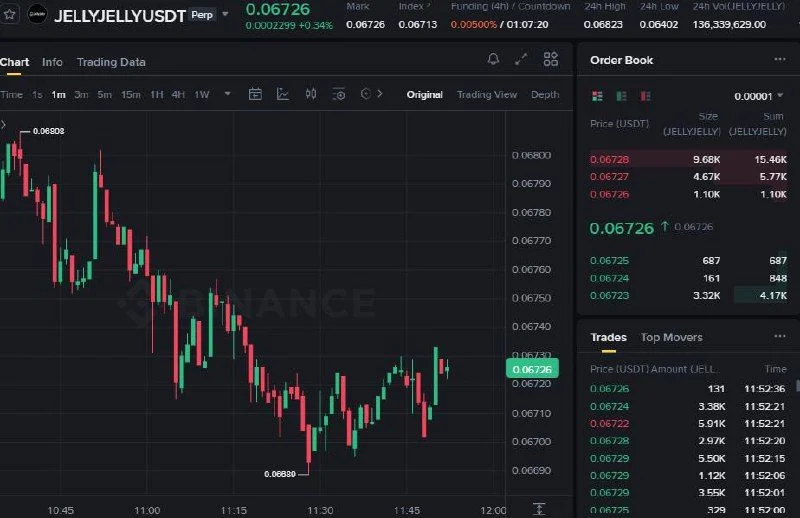This screenshot has width=800, height=518.
Task: Open the Info tab
Action: 52,62
